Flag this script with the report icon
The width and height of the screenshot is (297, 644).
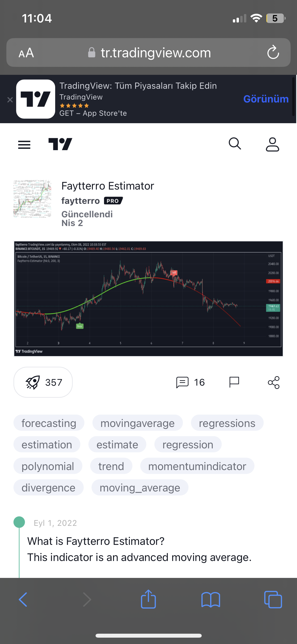pyautogui.click(x=234, y=382)
